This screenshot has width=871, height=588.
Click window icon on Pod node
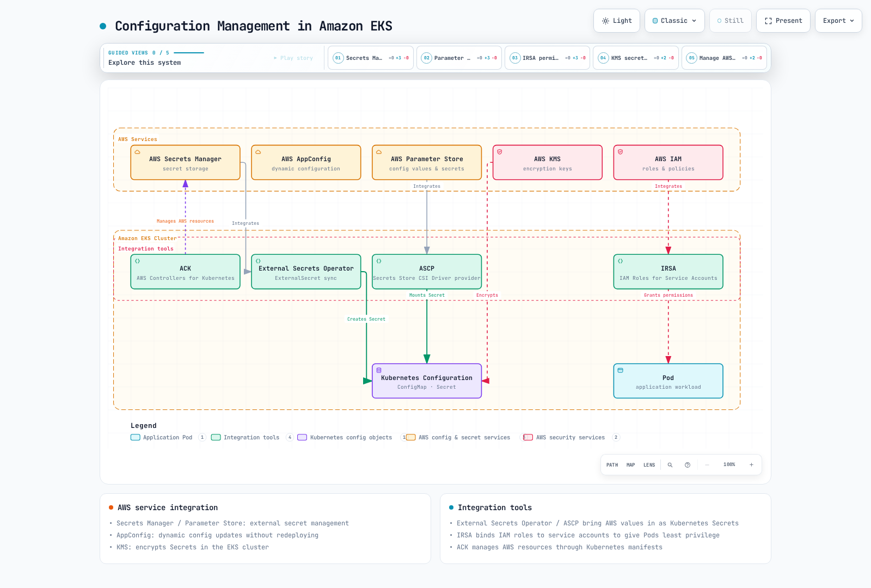tap(620, 370)
